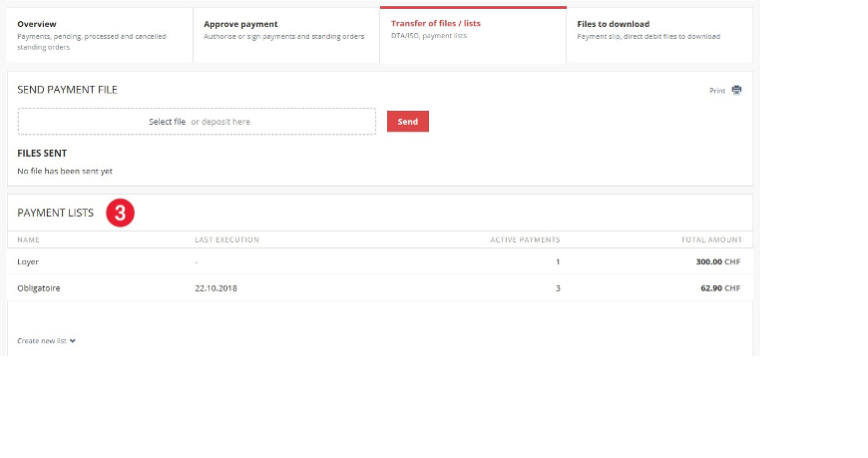Click the Print text label
868x458 pixels.
click(x=717, y=91)
